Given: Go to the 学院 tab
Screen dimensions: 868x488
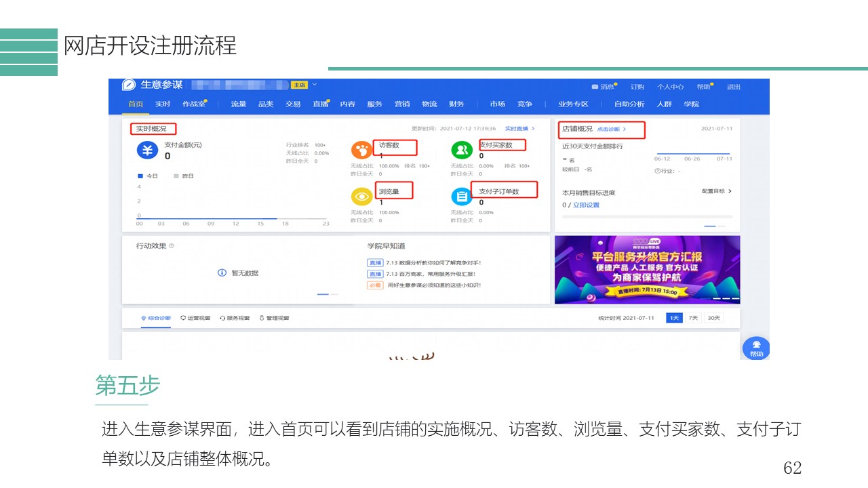Looking at the screenshot, I should click(x=691, y=104).
